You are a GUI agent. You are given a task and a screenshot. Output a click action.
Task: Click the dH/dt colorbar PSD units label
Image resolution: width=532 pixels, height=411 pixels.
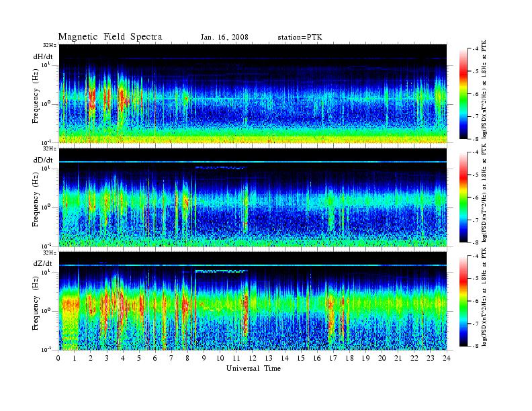pos(484,89)
